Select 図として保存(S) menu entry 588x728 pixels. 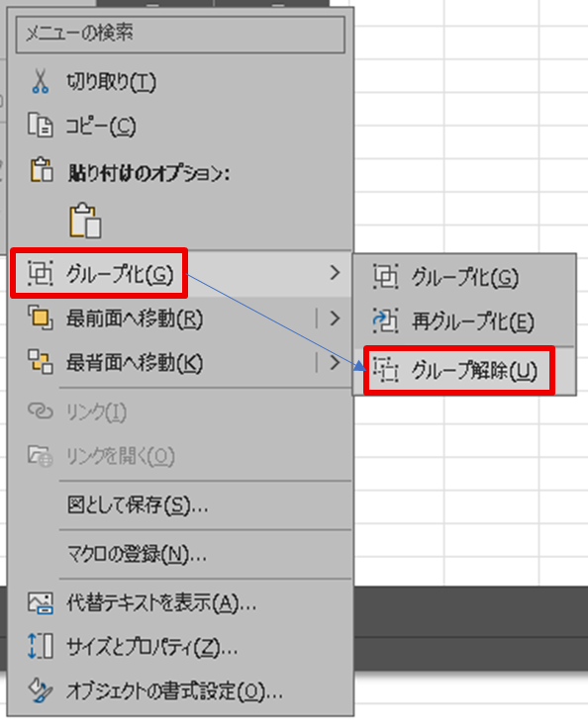(x=138, y=504)
